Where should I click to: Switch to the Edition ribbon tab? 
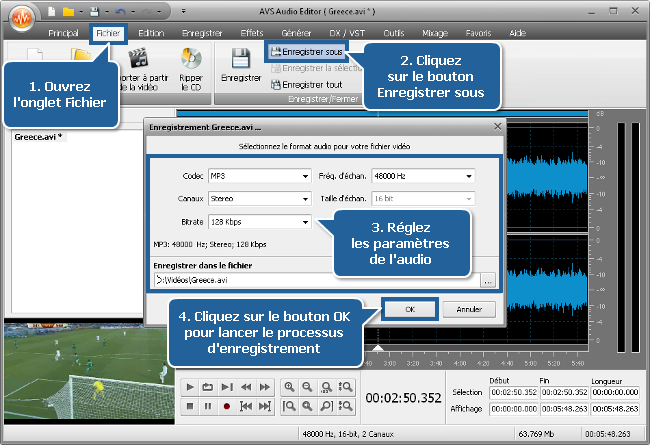pos(151,33)
